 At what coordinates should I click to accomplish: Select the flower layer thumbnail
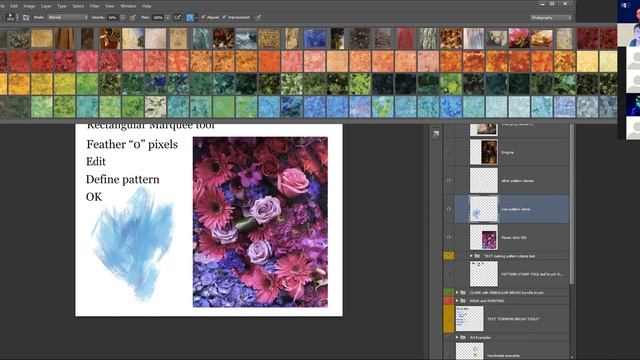point(484,237)
